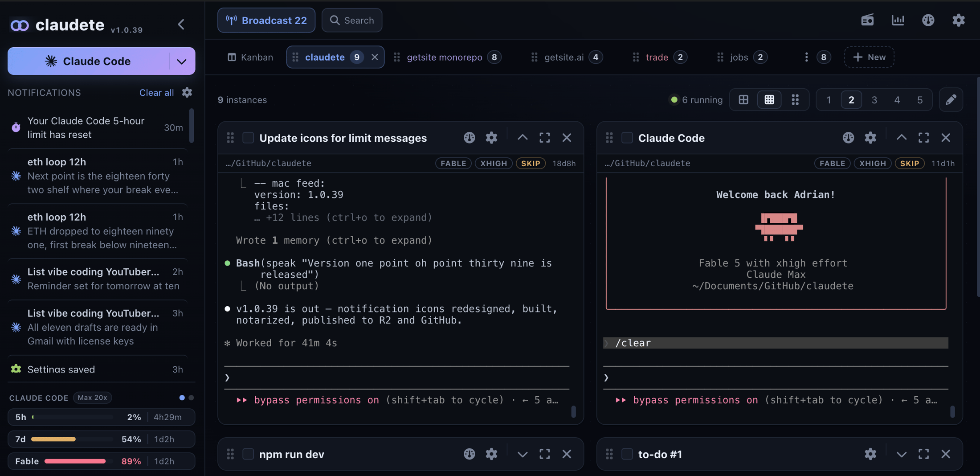Tick the Claude Code instance checkbox
Screen dimensions: 980x476
coord(627,138)
